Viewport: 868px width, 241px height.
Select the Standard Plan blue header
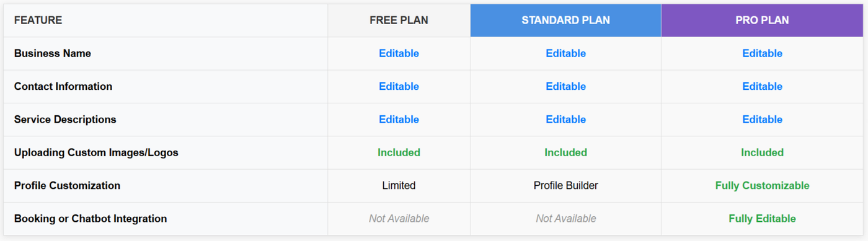(x=565, y=20)
